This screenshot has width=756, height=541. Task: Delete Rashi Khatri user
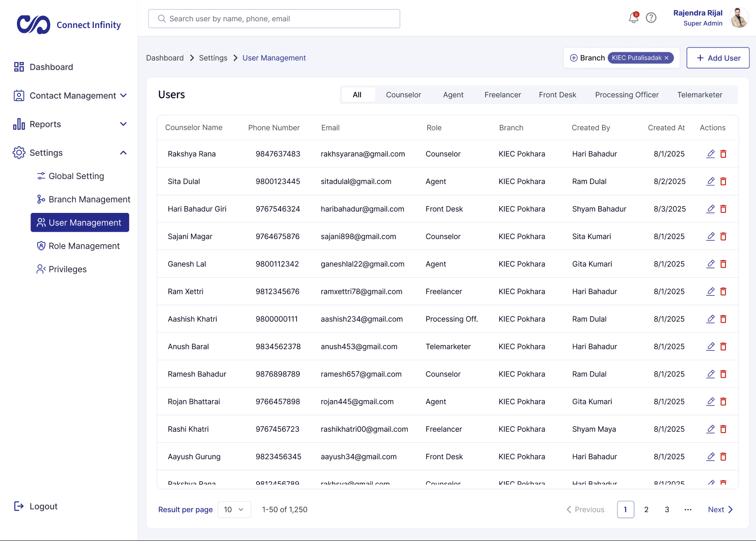tap(723, 430)
